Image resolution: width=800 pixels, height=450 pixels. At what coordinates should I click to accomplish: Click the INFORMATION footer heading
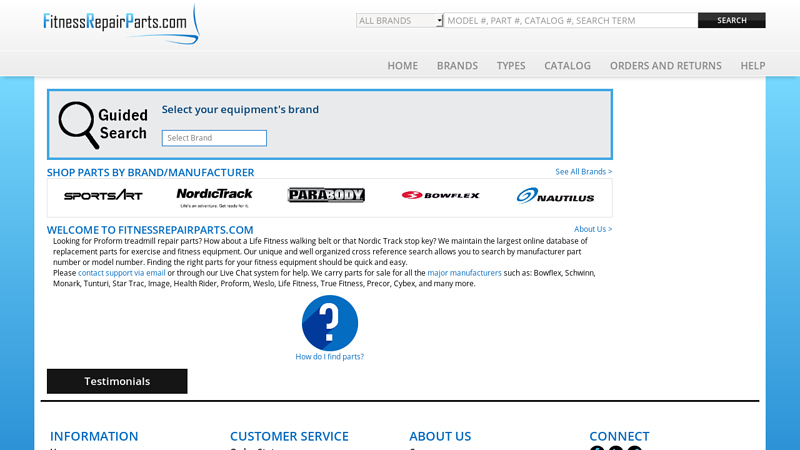[94, 436]
